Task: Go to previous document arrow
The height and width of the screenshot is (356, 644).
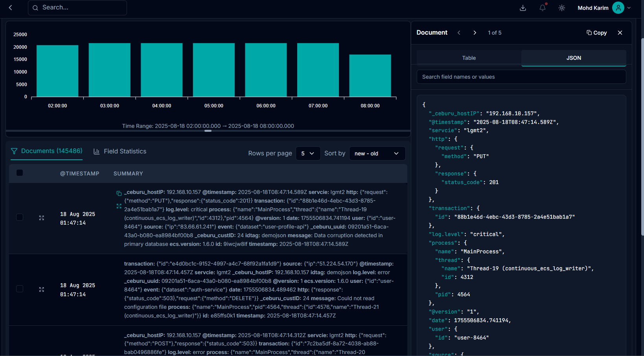Action: [459, 33]
